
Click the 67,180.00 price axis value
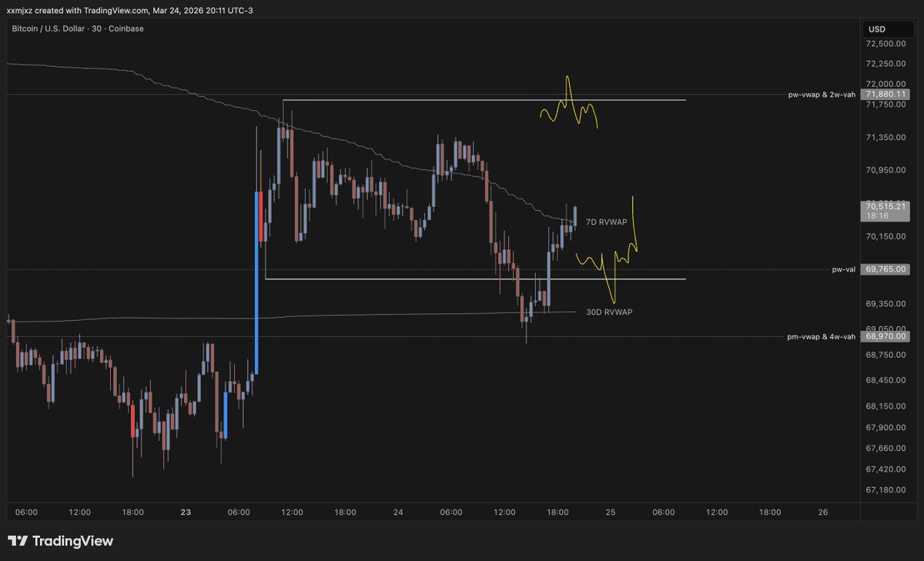click(885, 489)
